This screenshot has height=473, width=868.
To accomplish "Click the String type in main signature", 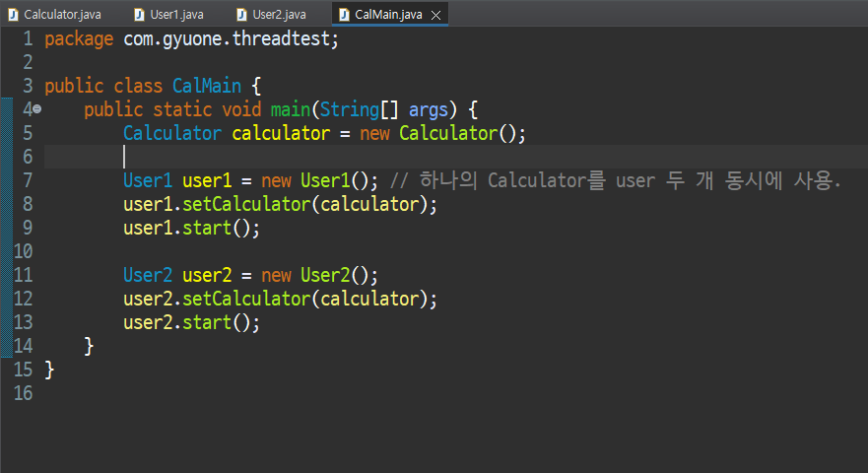I will (350, 109).
